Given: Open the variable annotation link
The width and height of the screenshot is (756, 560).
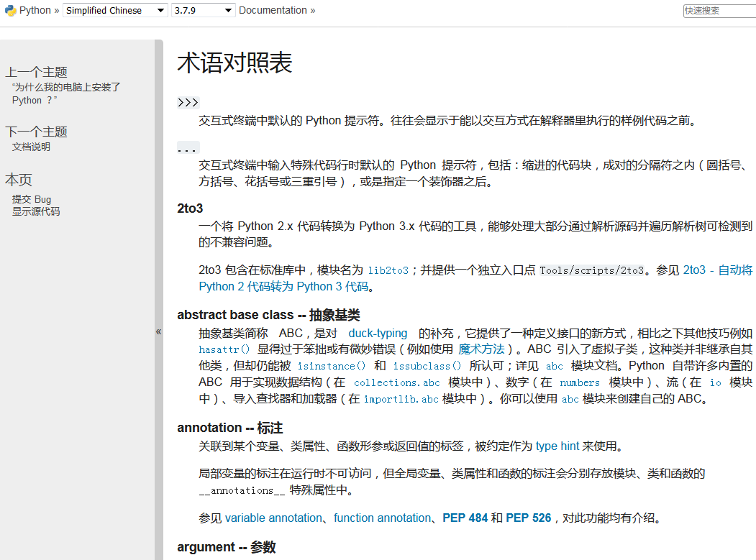Looking at the screenshot, I should tap(273, 518).
